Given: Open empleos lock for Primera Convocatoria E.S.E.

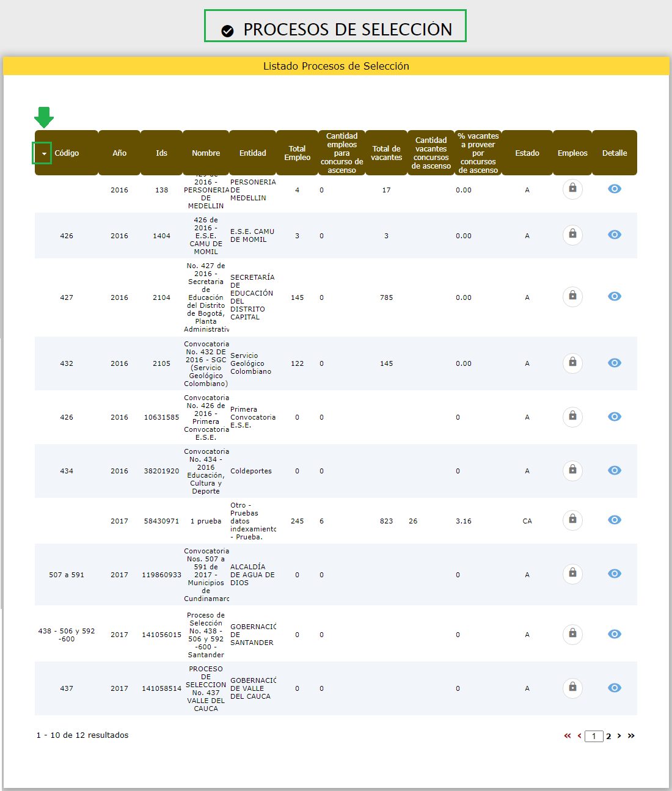Looking at the screenshot, I should 572,417.
